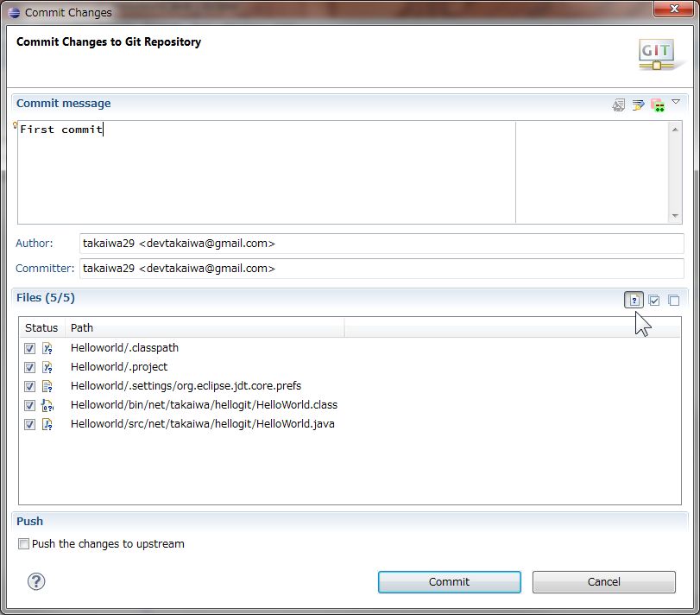
Task: Click the Push section header
Action: 29,521
